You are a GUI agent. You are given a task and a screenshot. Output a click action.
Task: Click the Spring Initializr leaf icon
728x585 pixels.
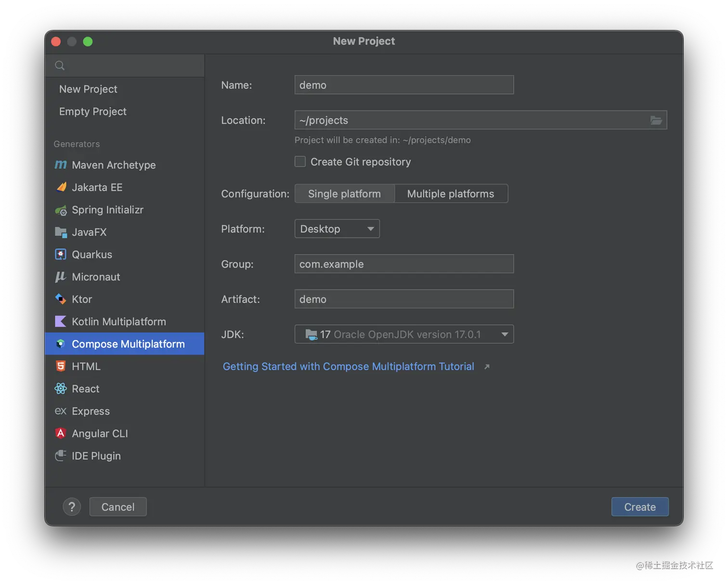(x=61, y=210)
